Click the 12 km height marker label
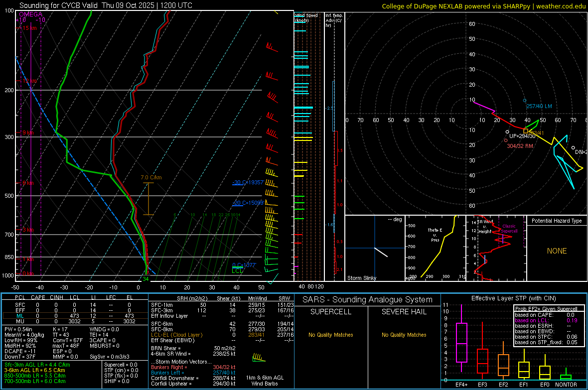Image resolution: width=588 pixels, height=390 pixels. coord(30,81)
